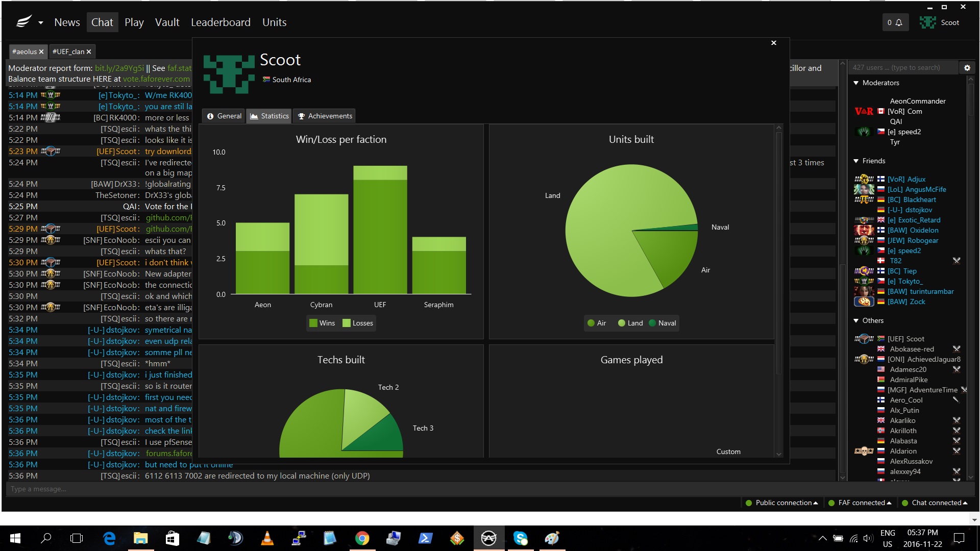Launch Microsoft Edge from the taskbar
The image size is (980, 551).
click(x=109, y=538)
